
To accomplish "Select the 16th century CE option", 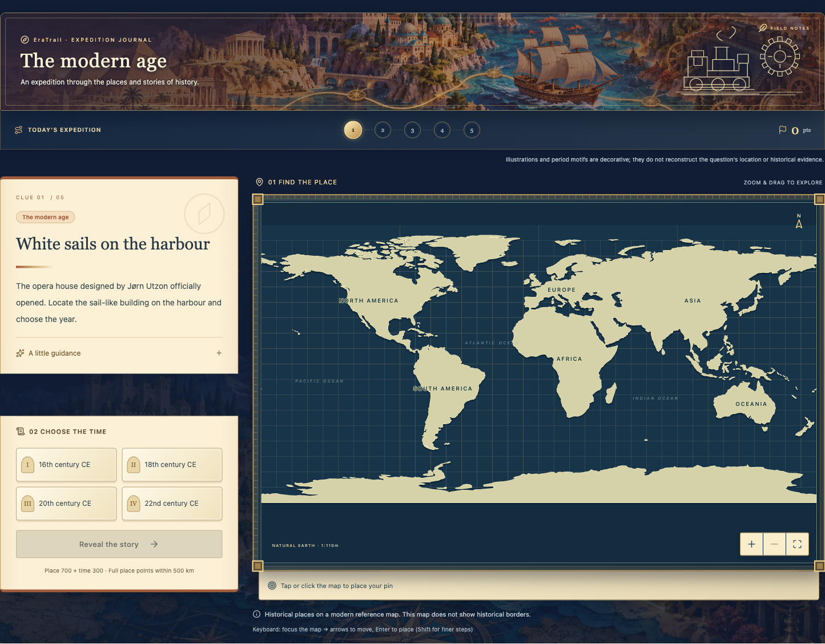I will pyautogui.click(x=66, y=465).
